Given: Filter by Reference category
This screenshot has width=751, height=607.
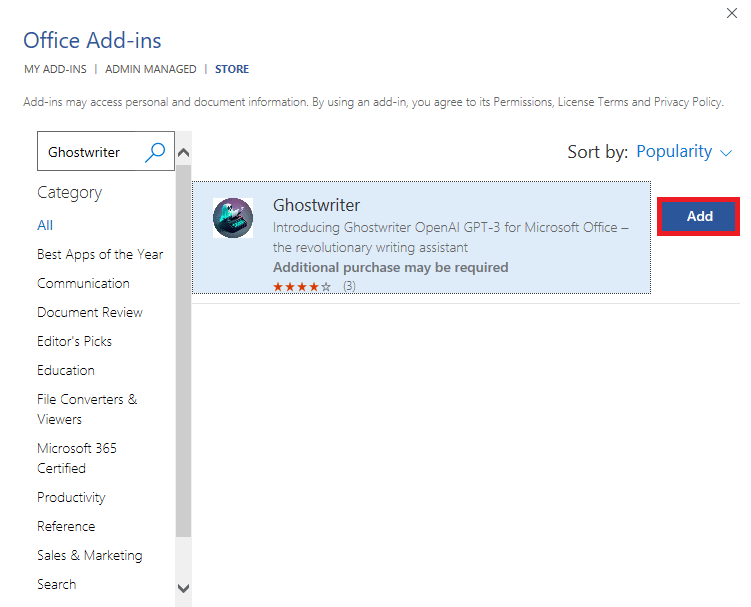Looking at the screenshot, I should (x=66, y=526).
